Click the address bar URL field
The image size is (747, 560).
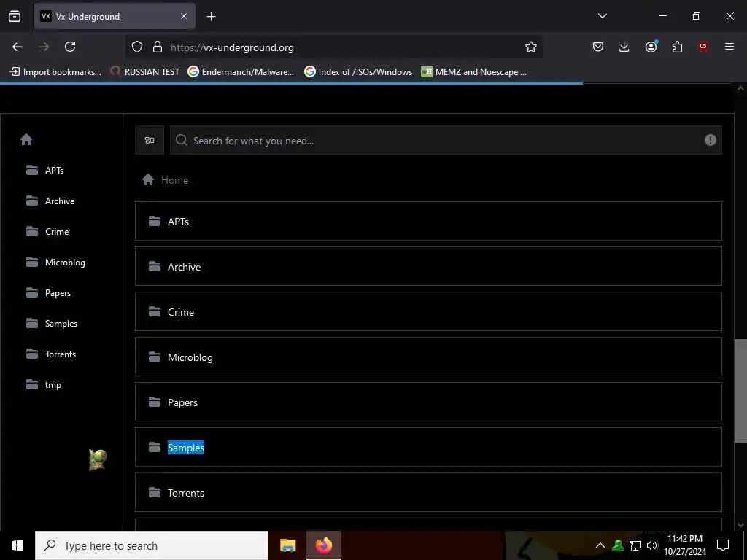(x=333, y=47)
